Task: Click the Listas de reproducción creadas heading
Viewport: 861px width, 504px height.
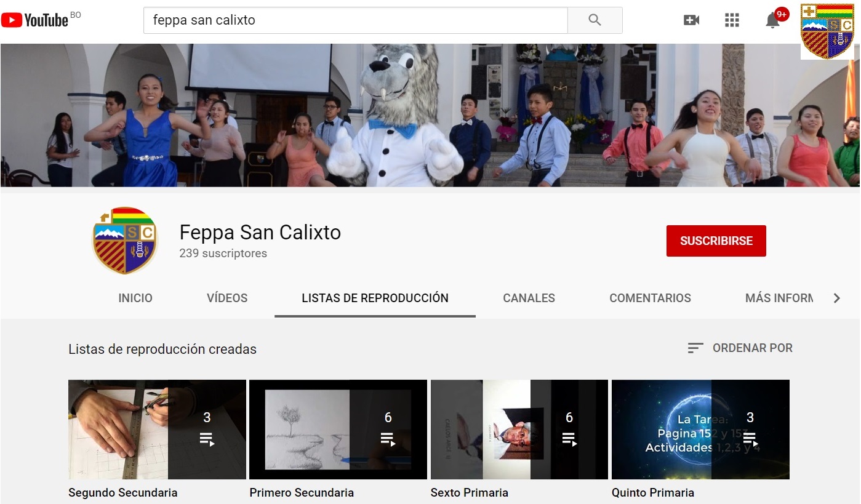Action: click(162, 350)
